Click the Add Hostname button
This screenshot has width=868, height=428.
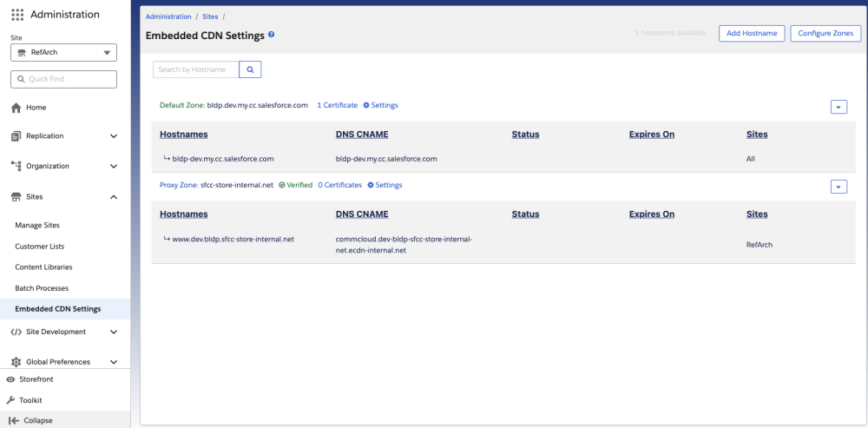(752, 33)
